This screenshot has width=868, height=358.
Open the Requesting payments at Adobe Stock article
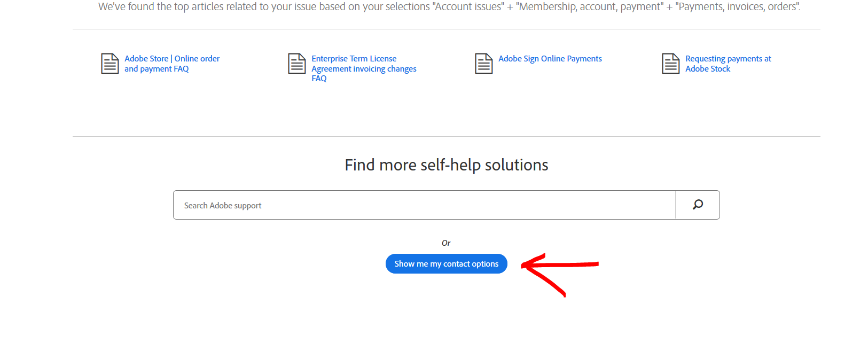tap(728, 64)
